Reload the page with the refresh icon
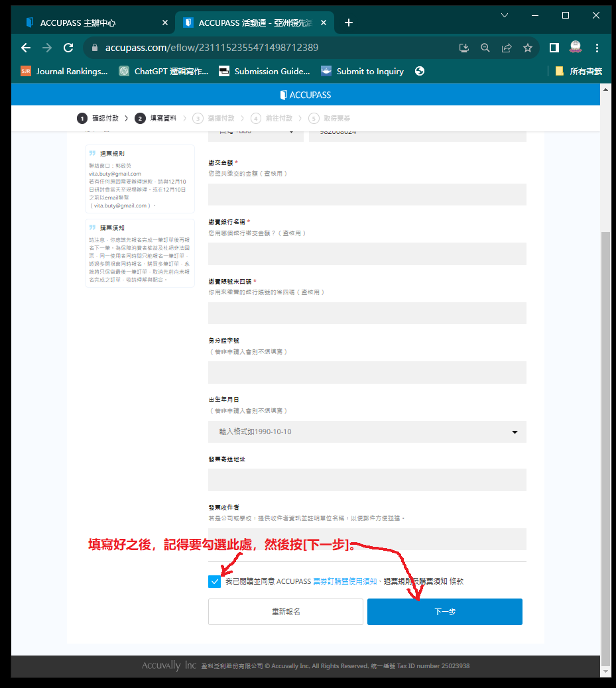Image resolution: width=616 pixels, height=688 pixels. coord(68,48)
